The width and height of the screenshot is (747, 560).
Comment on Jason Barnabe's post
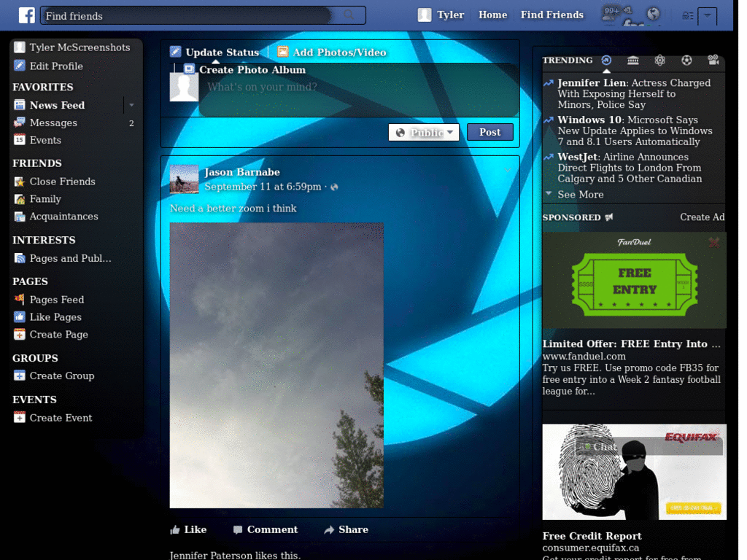pyautogui.click(x=266, y=529)
